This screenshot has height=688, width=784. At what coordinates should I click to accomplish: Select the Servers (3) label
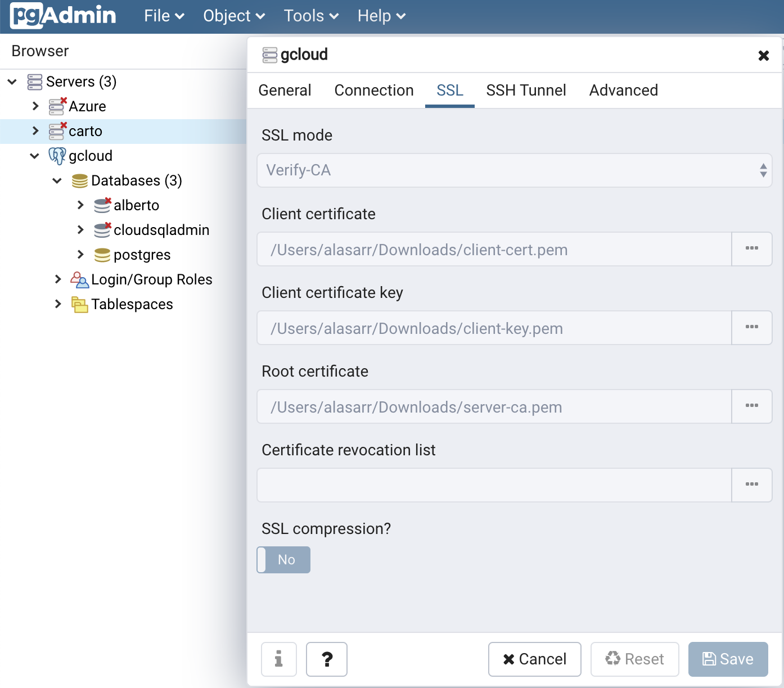82,82
